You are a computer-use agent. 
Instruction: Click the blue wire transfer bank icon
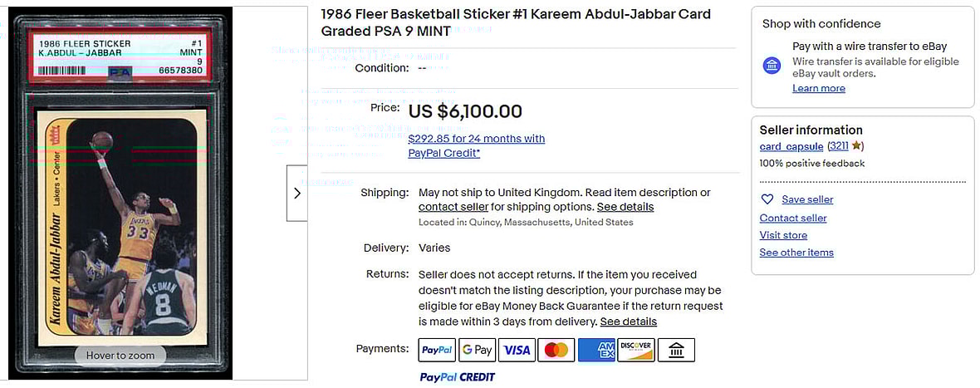(772, 65)
